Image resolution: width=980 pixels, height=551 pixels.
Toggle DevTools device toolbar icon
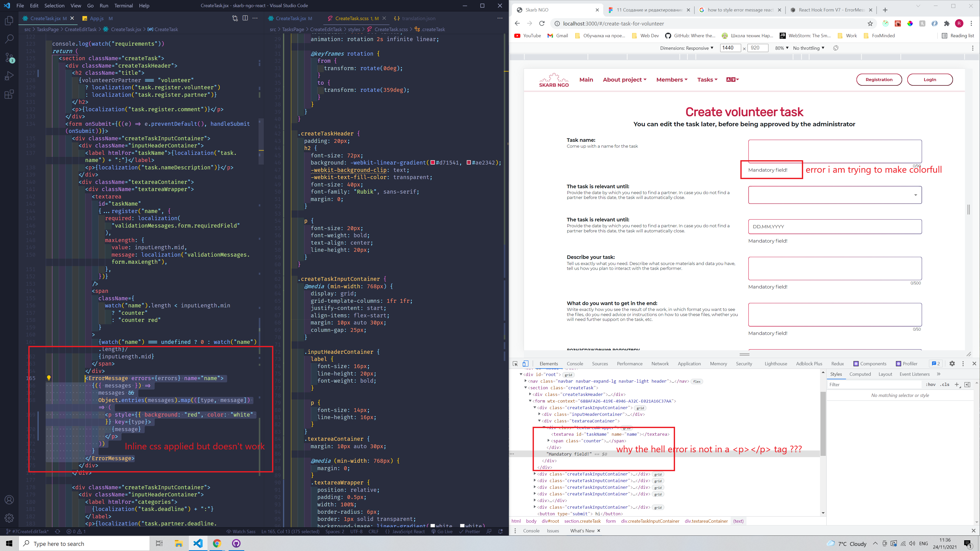pyautogui.click(x=525, y=364)
